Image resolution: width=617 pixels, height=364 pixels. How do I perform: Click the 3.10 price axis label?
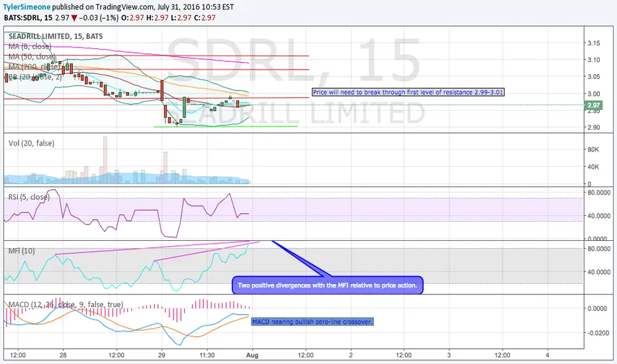tap(593, 60)
